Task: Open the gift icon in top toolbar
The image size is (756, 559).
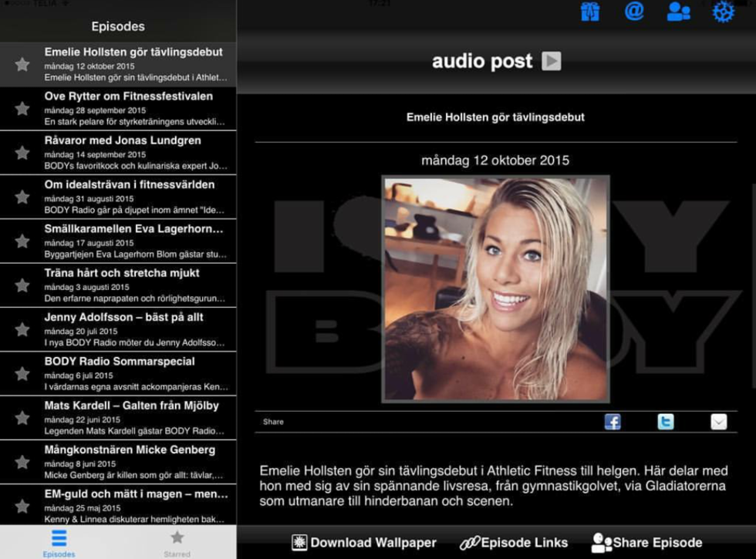Action: (590, 12)
